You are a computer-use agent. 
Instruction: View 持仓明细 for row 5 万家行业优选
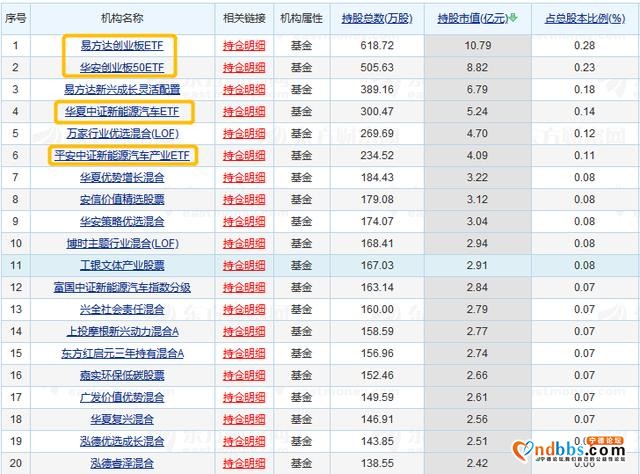tap(244, 134)
